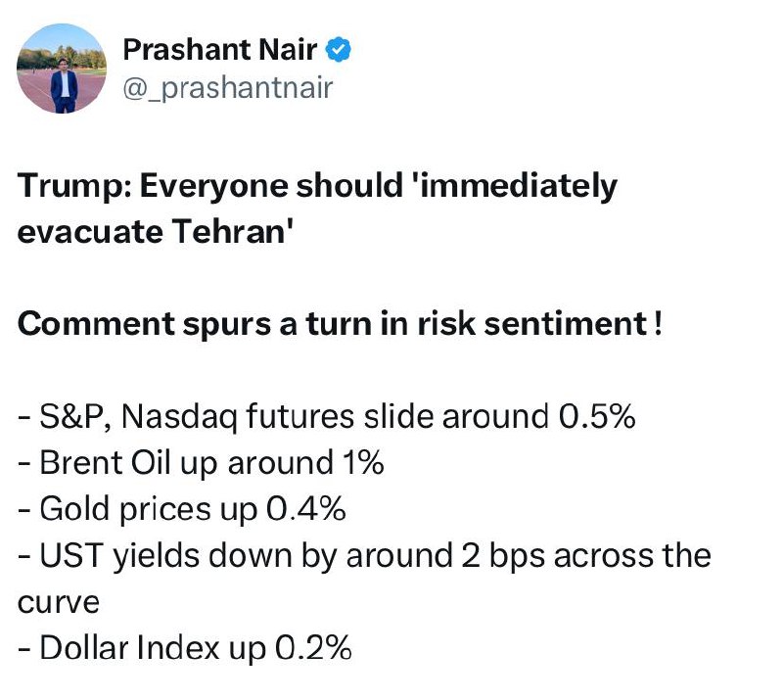783x700 pixels.
Task: Click the word Trump in the headline
Action: [69, 186]
